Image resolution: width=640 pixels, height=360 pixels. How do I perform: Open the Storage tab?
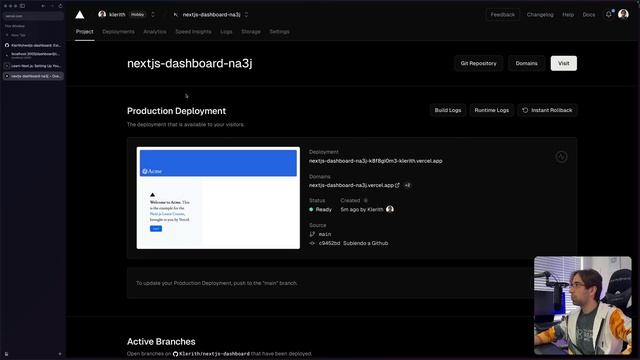coord(251,31)
